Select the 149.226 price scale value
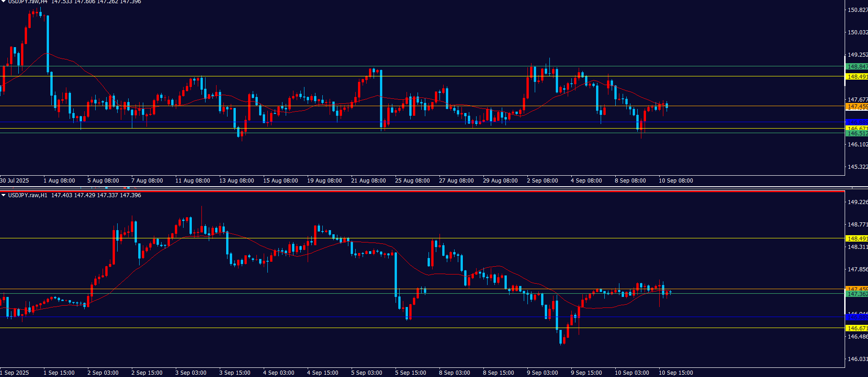The width and height of the screenshot is (868, 377). (857, 202)
